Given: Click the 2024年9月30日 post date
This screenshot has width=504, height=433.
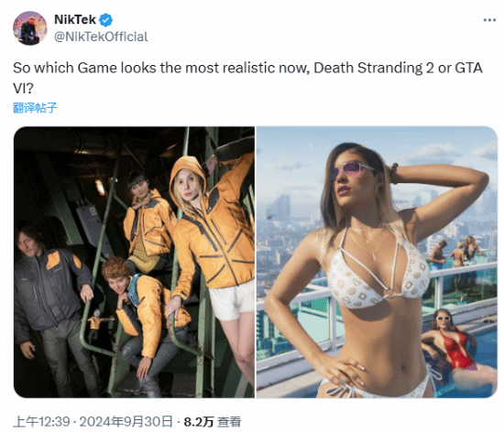Looking at the screenshot, I should point(126,421).
